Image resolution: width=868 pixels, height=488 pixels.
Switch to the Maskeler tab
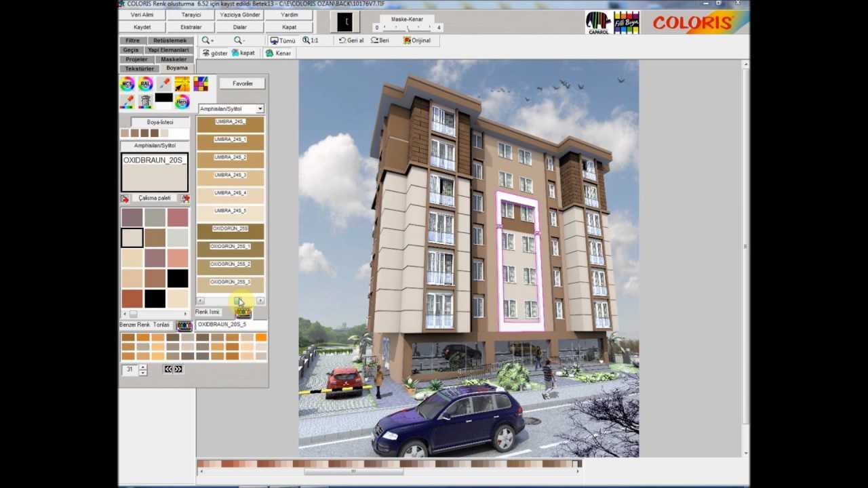click(x=174, y=60)
